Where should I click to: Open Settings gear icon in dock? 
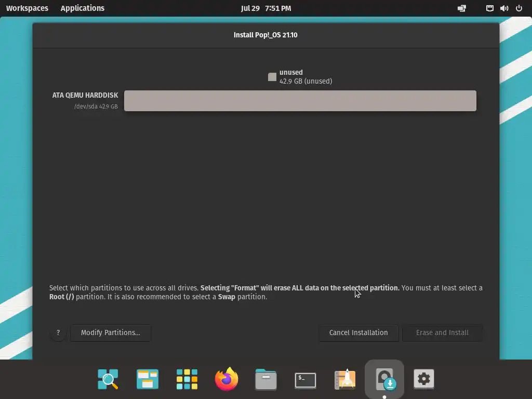click(x=424, y=379)
